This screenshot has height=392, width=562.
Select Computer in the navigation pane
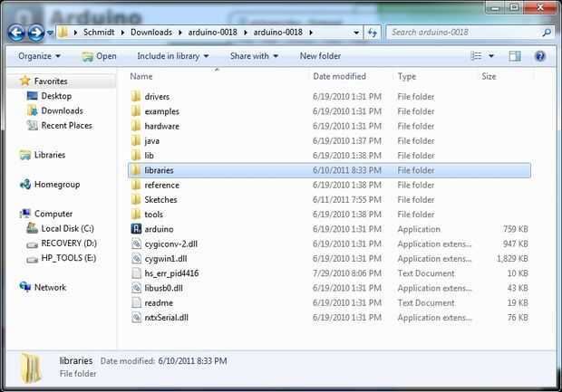[53, 214]
